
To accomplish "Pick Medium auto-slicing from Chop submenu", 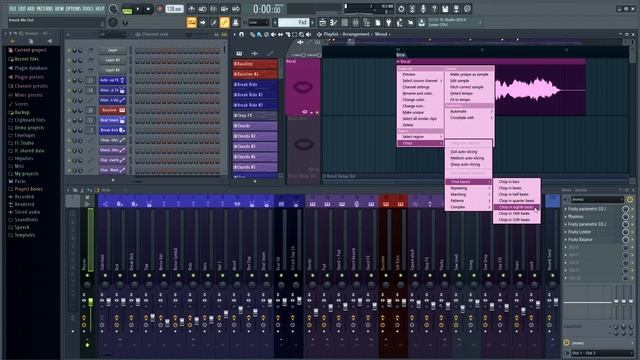I will (x=467, y=158).
